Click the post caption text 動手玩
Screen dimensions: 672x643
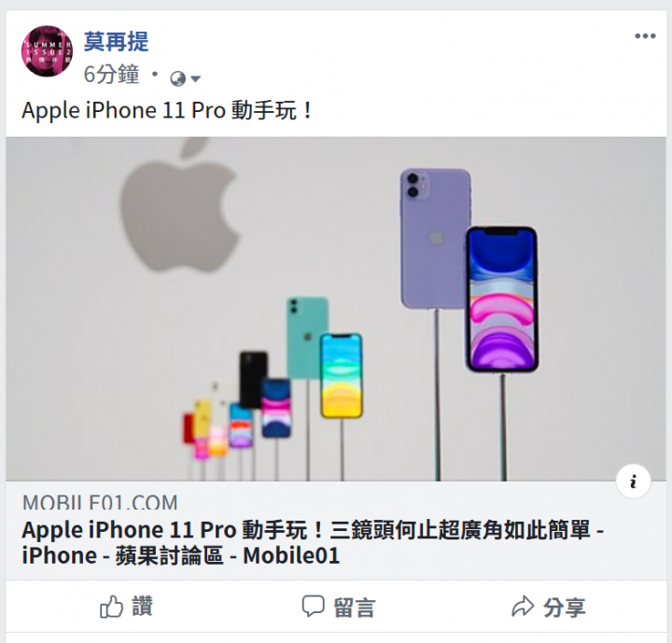(264, 111)
